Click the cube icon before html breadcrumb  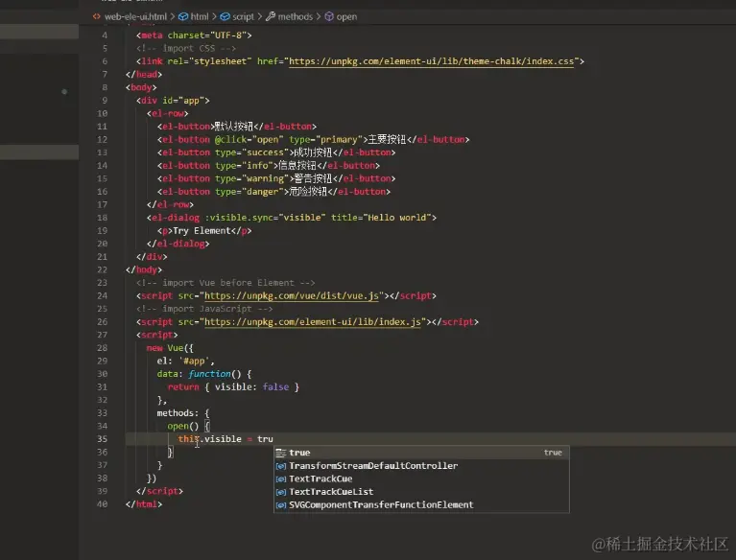[183, 16]
